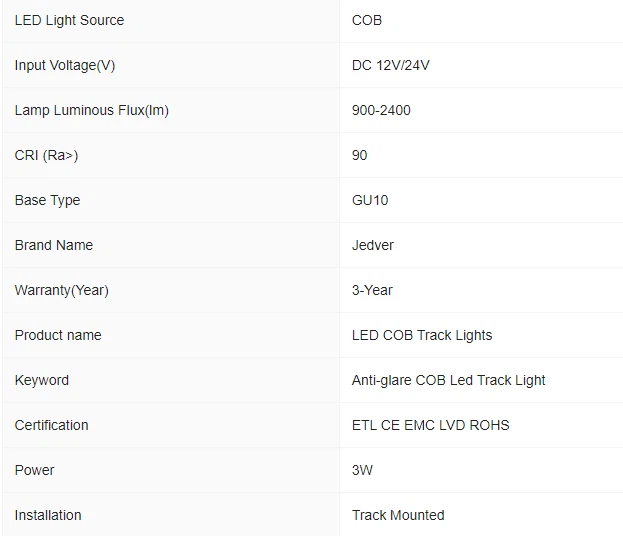Viewport: 623px width, 536px height.
Task: Click the "Warranty(Year)" label
Action: click(x=62, y=290)
